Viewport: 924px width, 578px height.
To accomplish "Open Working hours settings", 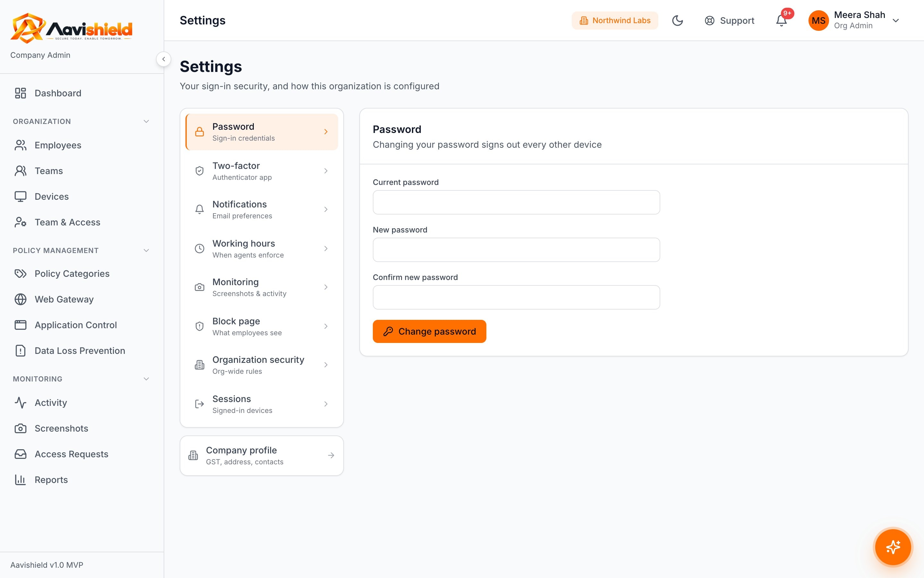I will pyautogui.click(x=262, y=249).
